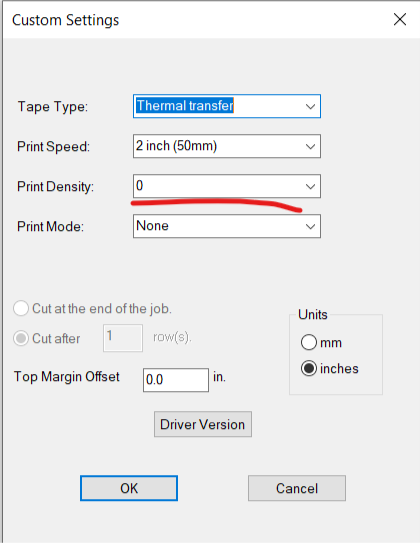The width and height of the screenshot is (420, 543).
Task: Click the Cancel button
Action: tap(297, 488)
